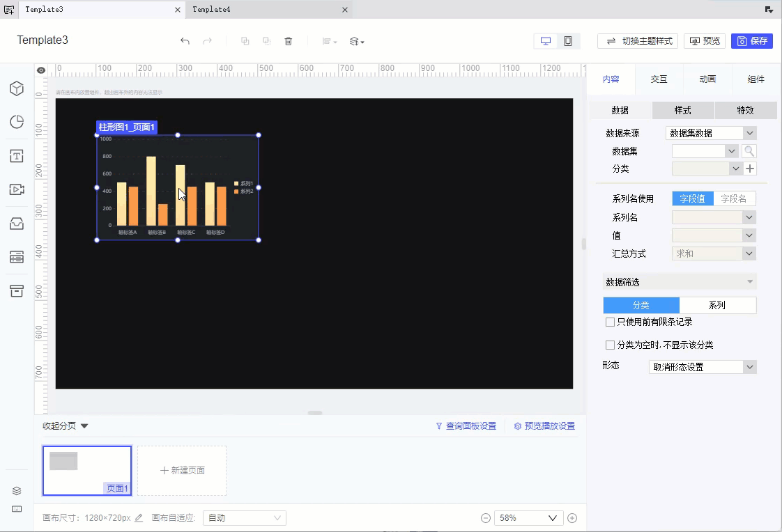Select the video media component icon
This screenshot has height=532, width=782.
point(17,189)
